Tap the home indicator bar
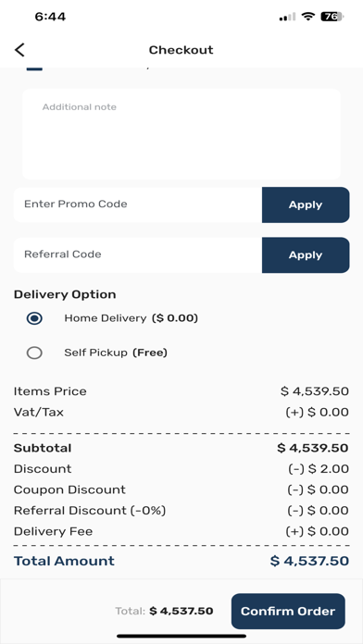Image resolution: width=363 pixels, height=644 pixels. point(181,636)
